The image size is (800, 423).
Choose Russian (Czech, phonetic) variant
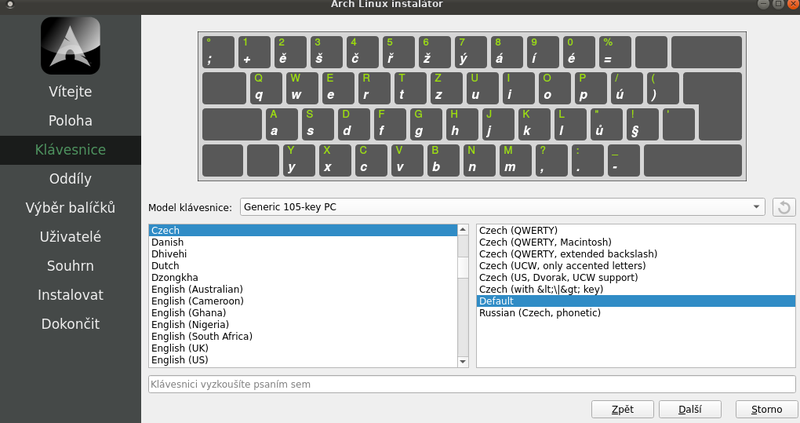coord(540,313)
